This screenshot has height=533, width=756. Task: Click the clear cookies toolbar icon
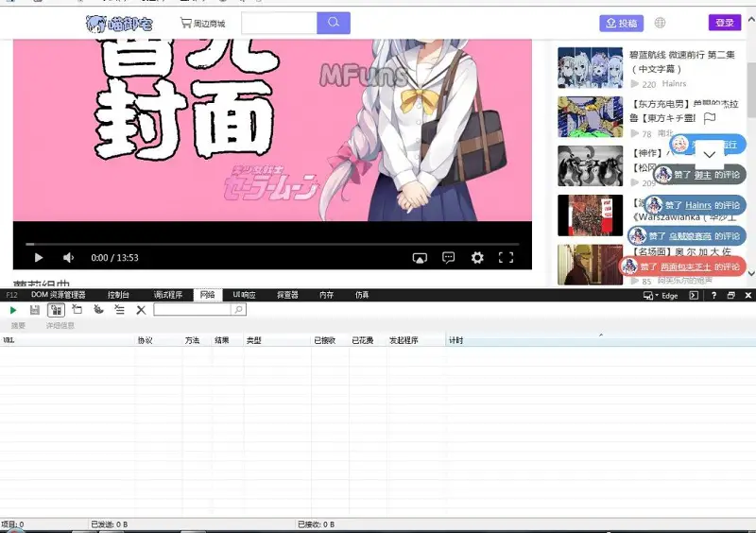pyautogui.click(x=98, y=310)
